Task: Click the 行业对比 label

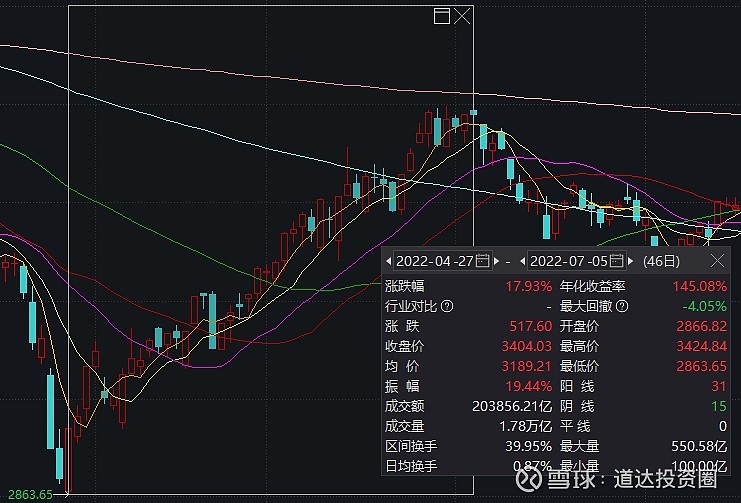Action: (411, 306)
